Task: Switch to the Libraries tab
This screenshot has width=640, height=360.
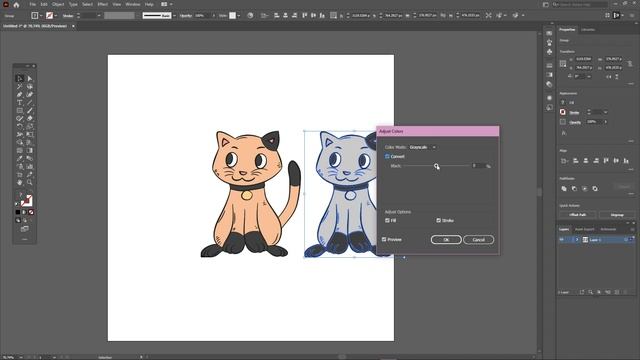Action: (588, 30)
